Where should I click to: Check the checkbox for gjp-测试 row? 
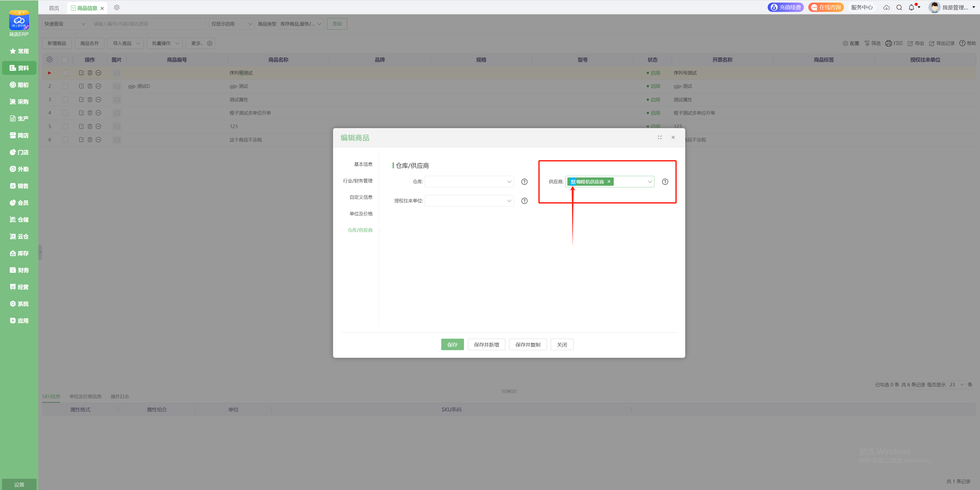tap(65, 86)
